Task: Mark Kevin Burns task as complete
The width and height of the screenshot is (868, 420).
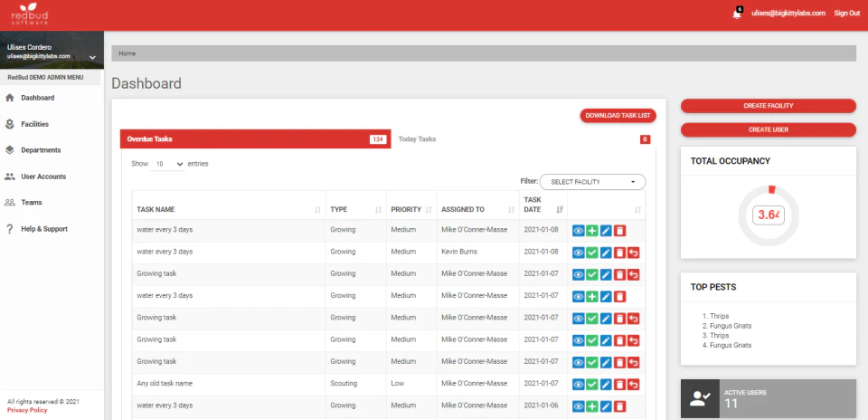Action: (x=592, y=253)
